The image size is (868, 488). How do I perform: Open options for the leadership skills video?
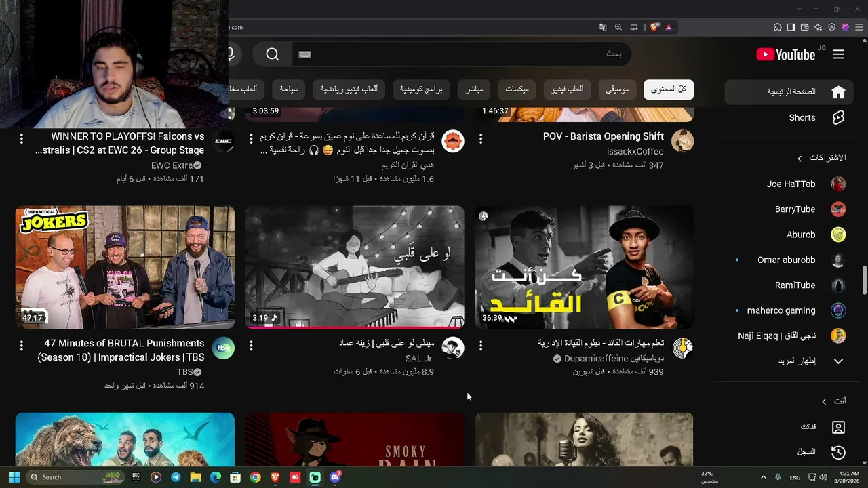click(481, 346)
